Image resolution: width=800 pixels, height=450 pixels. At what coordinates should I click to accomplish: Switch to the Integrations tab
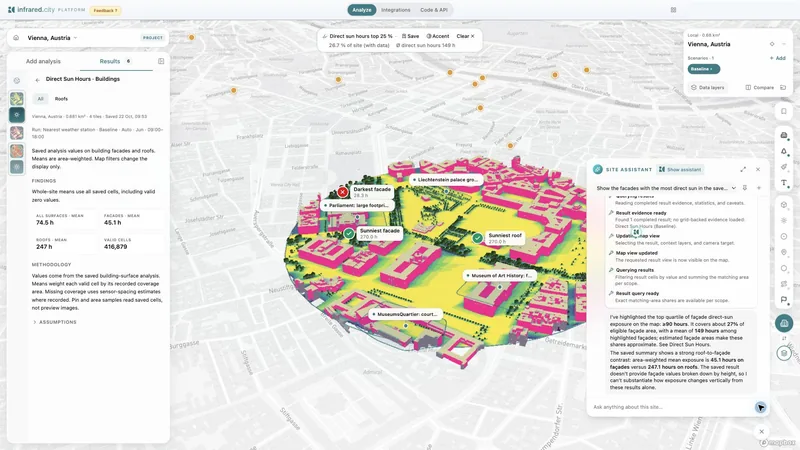click(395, 10)
